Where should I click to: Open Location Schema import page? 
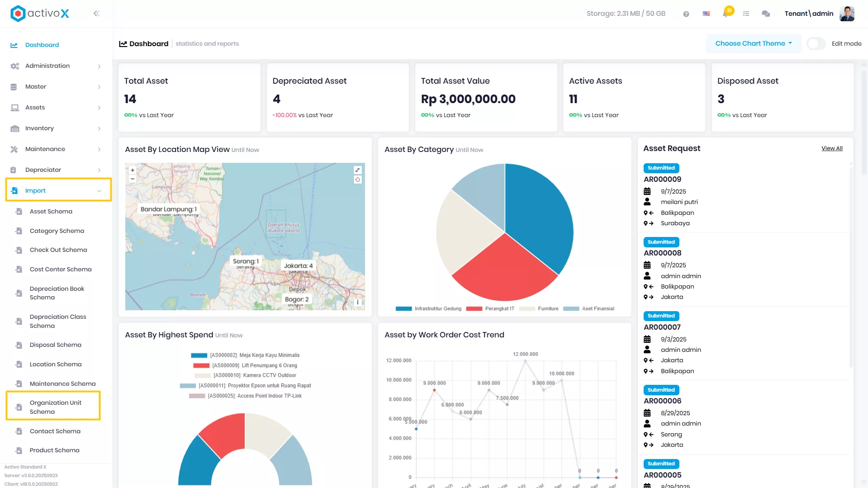pyautogui.click(x=56, y=365)
